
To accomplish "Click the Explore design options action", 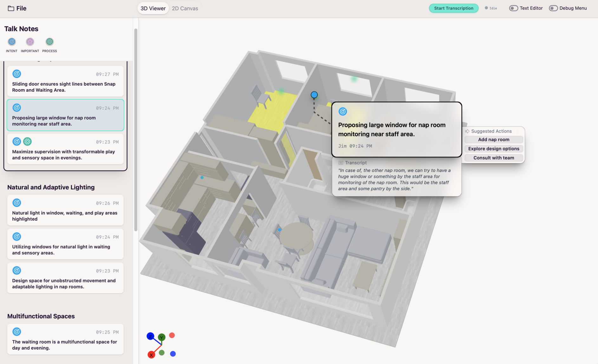I will (x=494, y=149).
